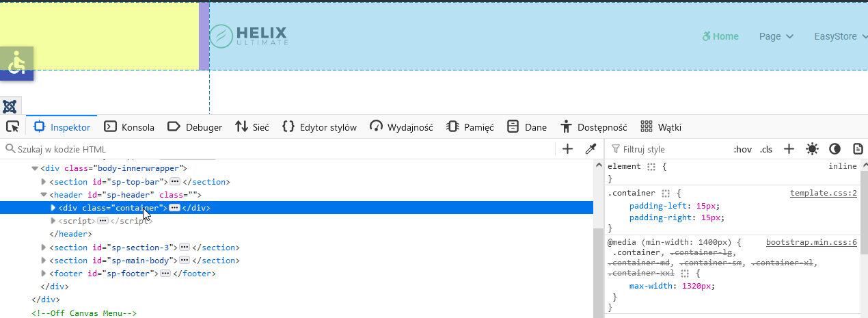Image resolution: width=868 pixels, height=318 pixels.
Task: Toggle light color scheme simulation
Action: [812, 148]
